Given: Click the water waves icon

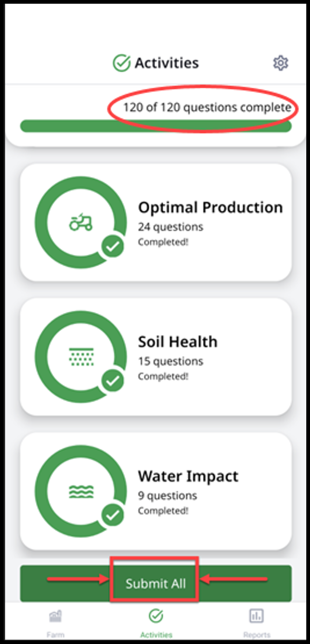Looking at the screenshot, I should (x=81, y=491).
